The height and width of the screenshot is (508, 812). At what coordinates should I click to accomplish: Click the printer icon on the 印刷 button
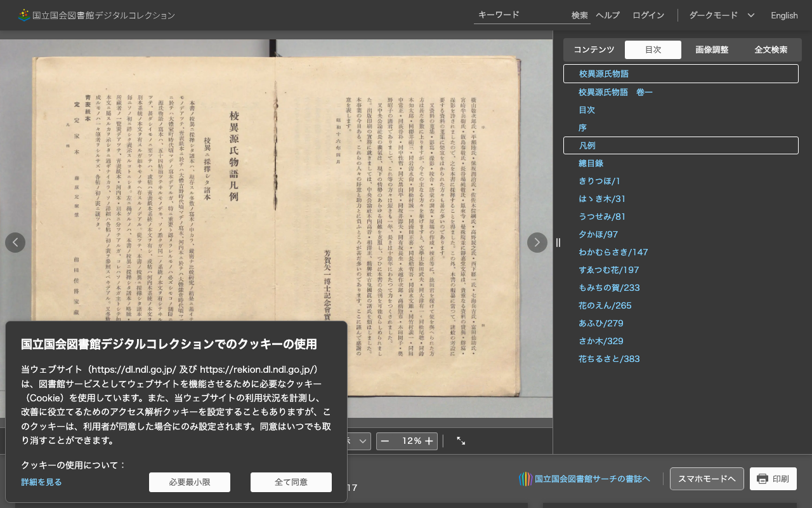tap(763, 479)
